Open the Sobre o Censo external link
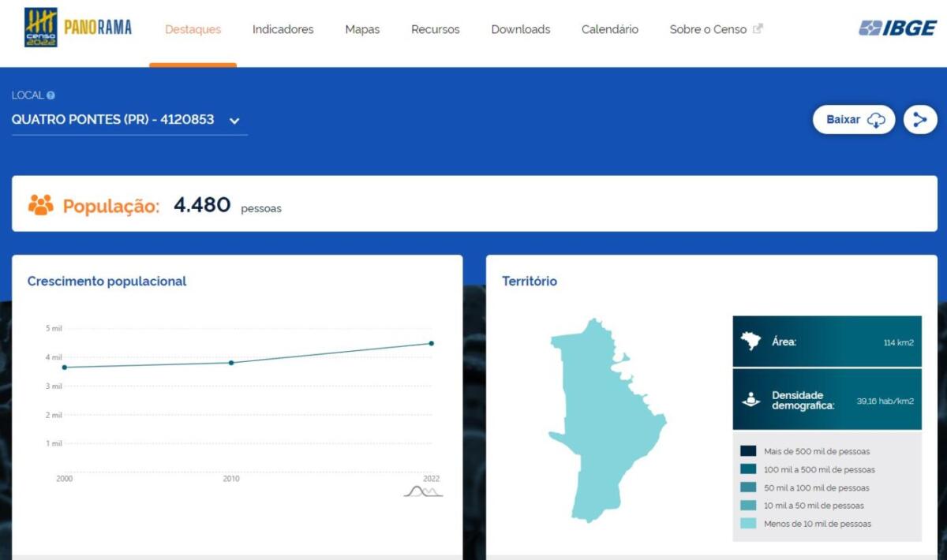This screenshot has width=947, height=560. (715, 30)
